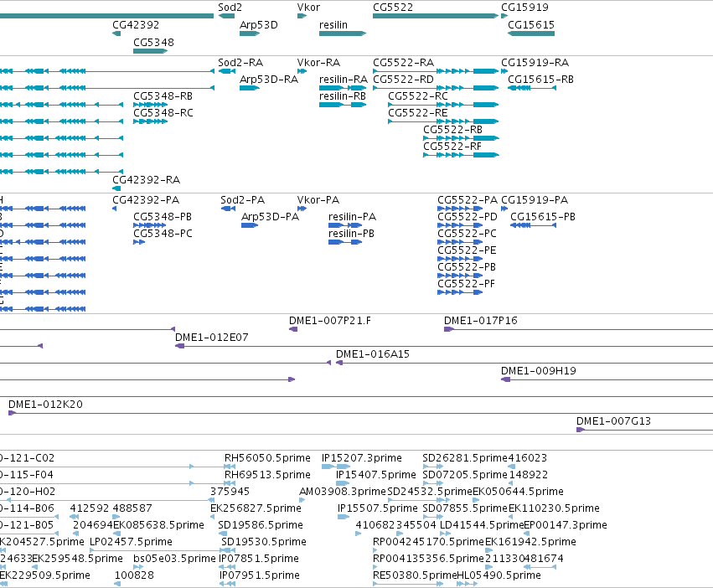Click the CG5522-PC protein label
Image resolution: width=713 pixels, height=588 pixels.
point(467,234)
